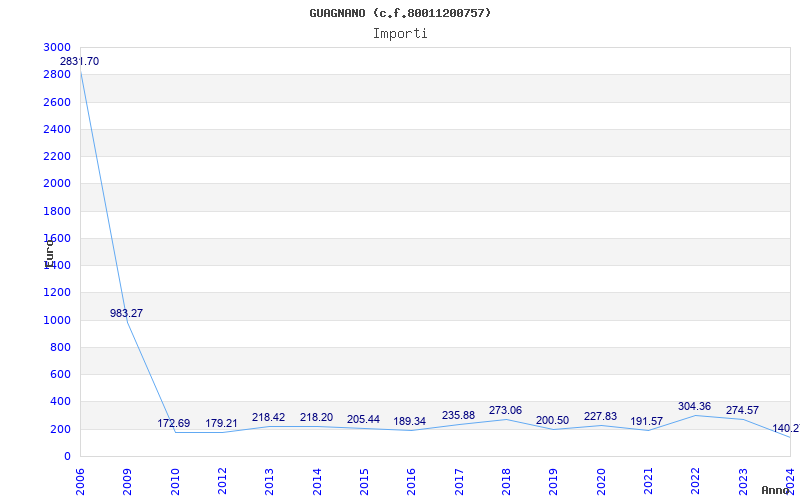
Task: Click the x-axis year 2020
Action: tap(601, 481)
